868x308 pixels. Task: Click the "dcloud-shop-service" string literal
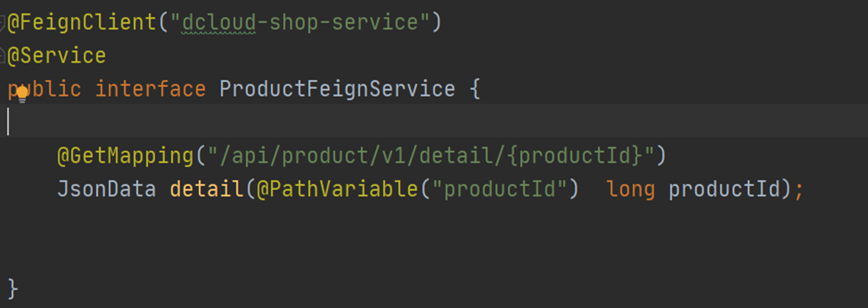[x=300, y=23]
